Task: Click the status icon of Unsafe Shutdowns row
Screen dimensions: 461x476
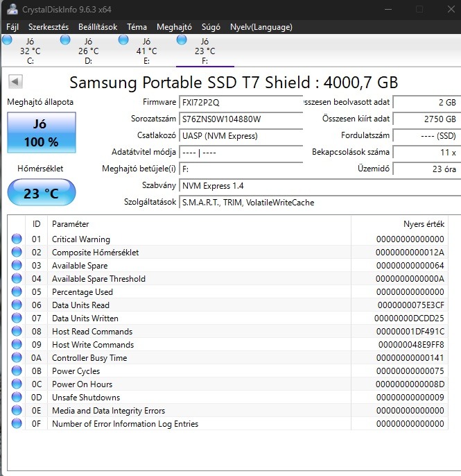Action: (x=17, y=397)
